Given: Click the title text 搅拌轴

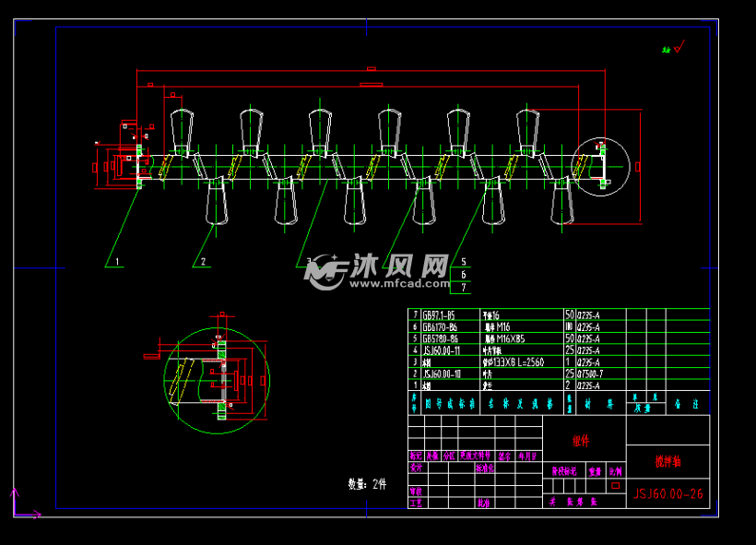Looking at the screenshot, I should click(x=667, y=462).
